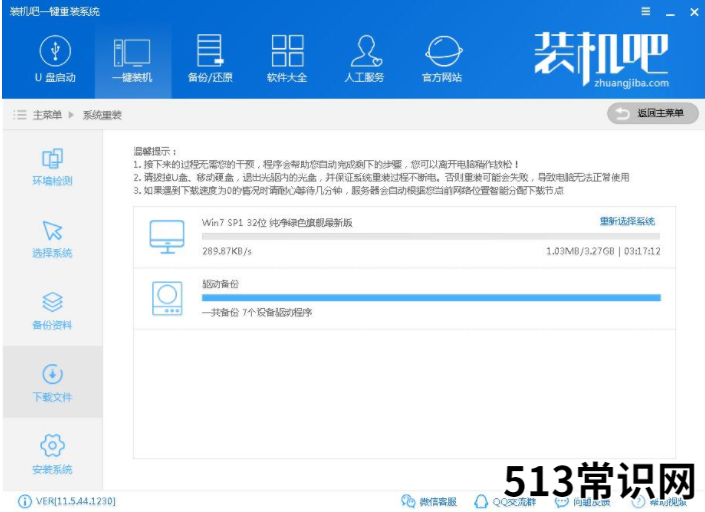Open the 选择系统 step
Image resolution: width=705 pixels, height=512 pixels.
click(52, 239)
